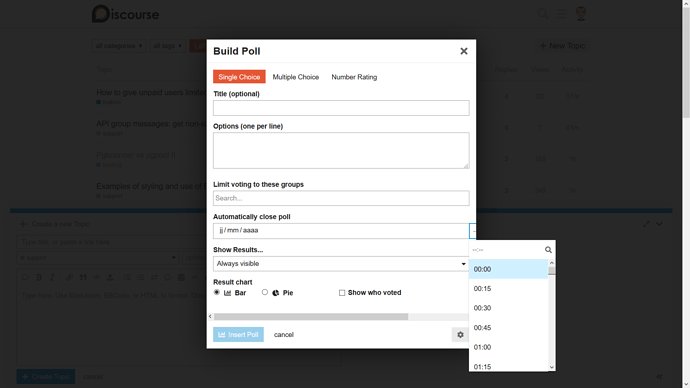Click the time search magnifier icon

[548, 250]
